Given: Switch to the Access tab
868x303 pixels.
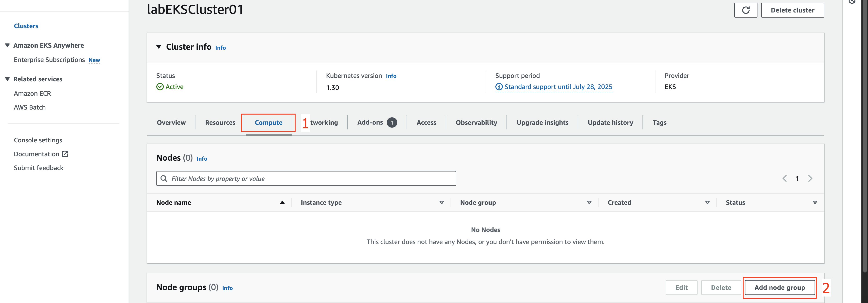Looking at the screenshot, I should [426, 122].
